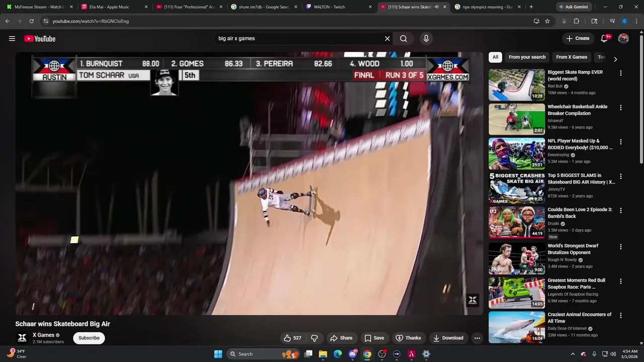The height and width of the screenshot is (362, 644).
Task: Open options for Craziest Animal Encounters video
Action: point(620,315)
